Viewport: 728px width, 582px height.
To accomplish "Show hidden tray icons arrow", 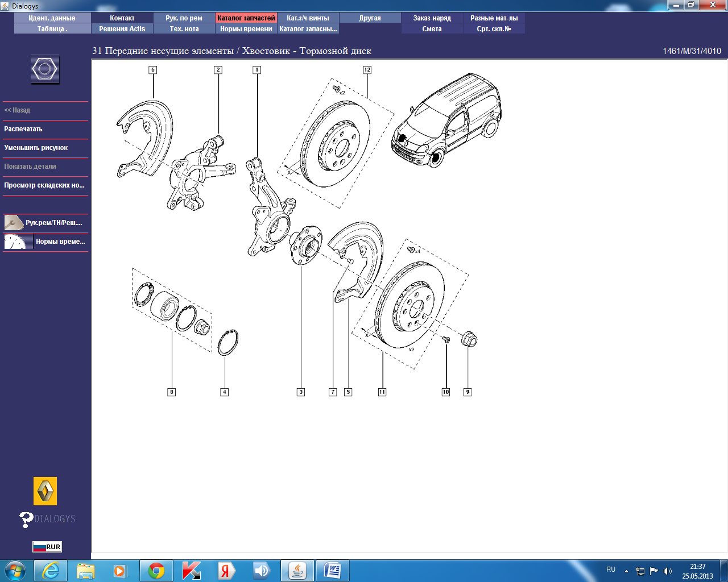I will [x=626, y=571].
